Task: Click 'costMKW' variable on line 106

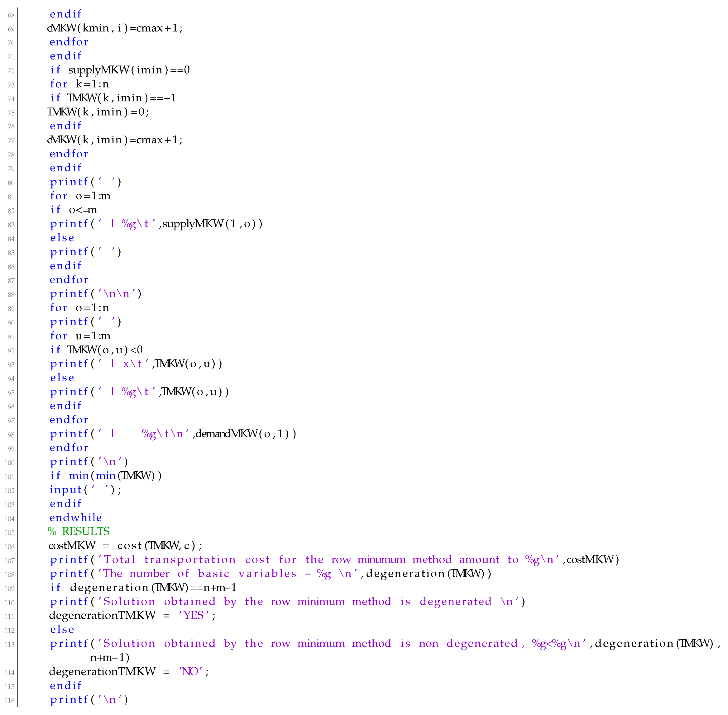Action: tap(72, 545)
